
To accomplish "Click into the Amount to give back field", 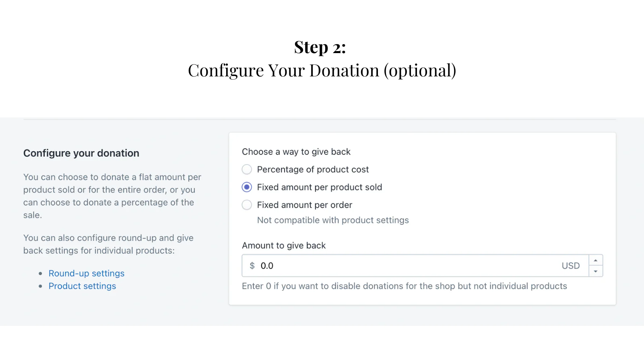I will [402, 266].
